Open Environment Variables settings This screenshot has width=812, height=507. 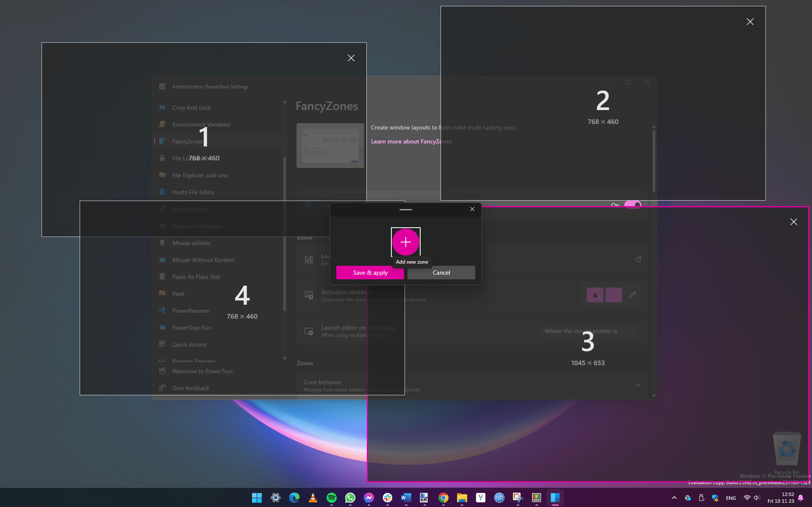(201, 124)
